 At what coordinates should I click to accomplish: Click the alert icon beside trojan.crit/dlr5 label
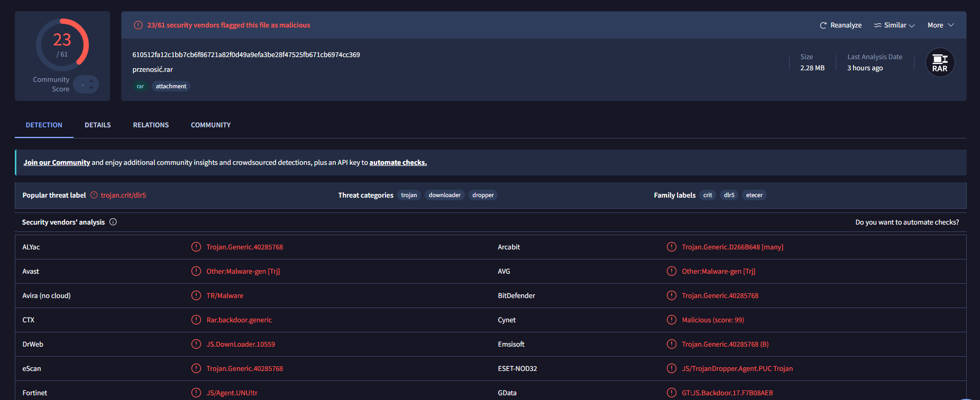tap(94, 195)
